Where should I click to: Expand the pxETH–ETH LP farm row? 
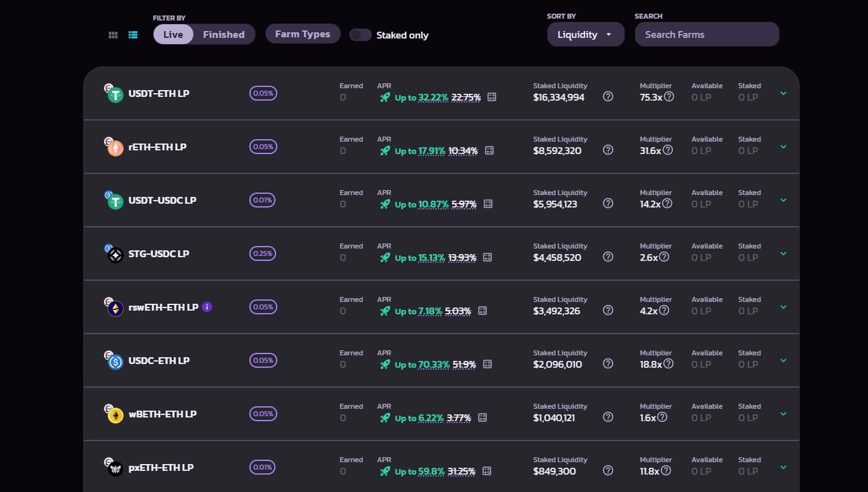point(783,467)
